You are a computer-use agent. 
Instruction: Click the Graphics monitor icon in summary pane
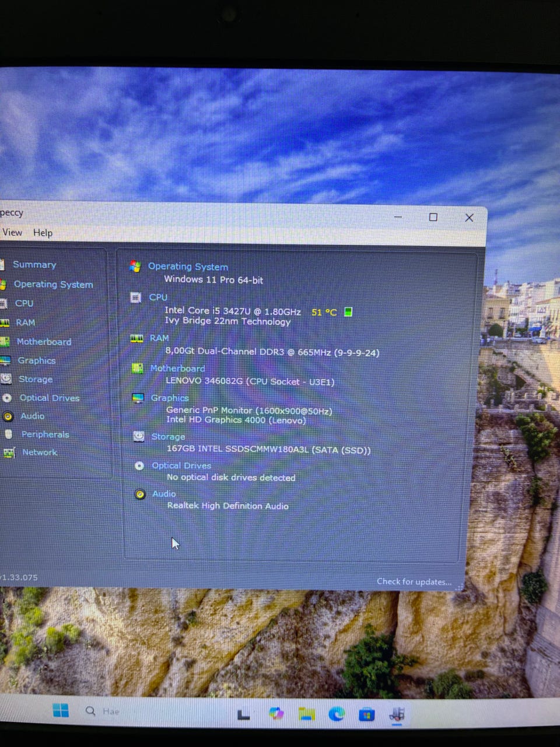tap(138, 398)
